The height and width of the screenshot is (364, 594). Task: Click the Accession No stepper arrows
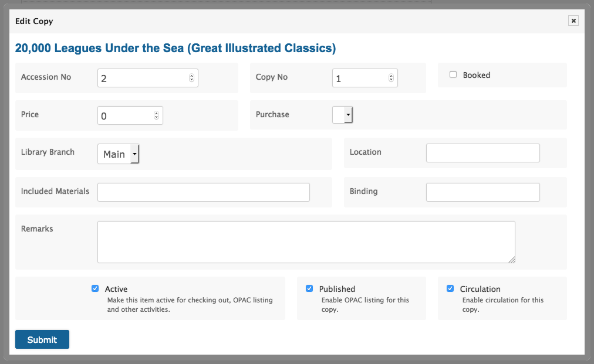tap(191, 77)
